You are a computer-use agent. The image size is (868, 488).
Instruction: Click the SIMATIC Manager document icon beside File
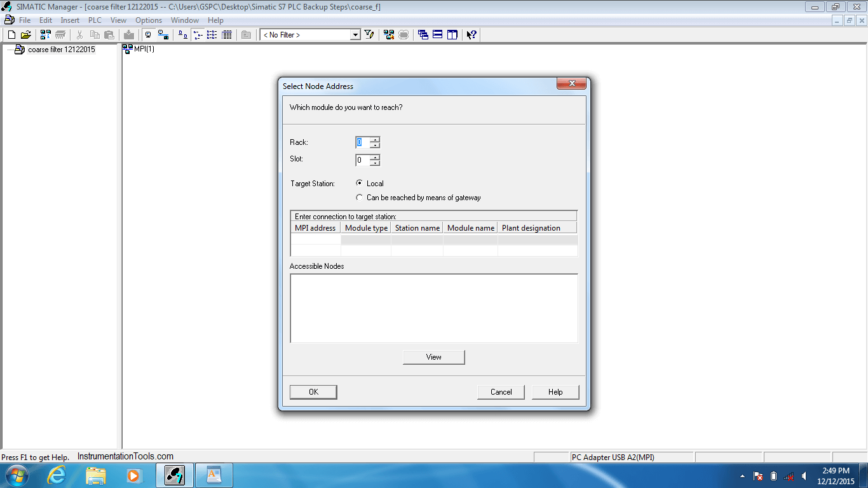click(9, 20)
